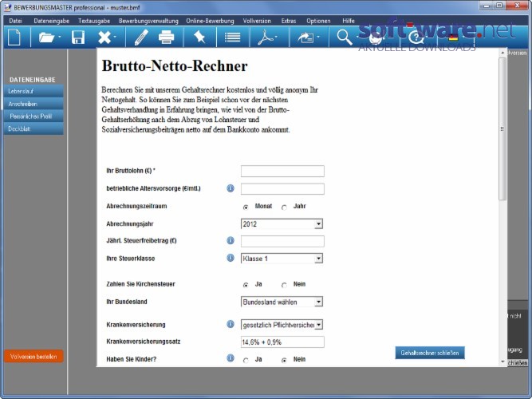Click the Jährl. Steuerfreibetrag input field

[x=282, y=241]
